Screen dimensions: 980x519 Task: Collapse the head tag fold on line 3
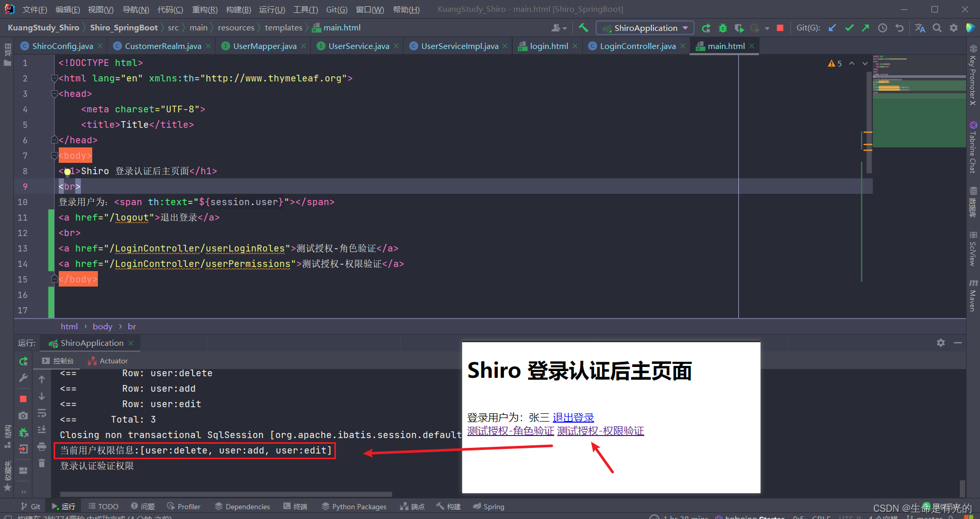pyautogui.click(x=54, y=94)
